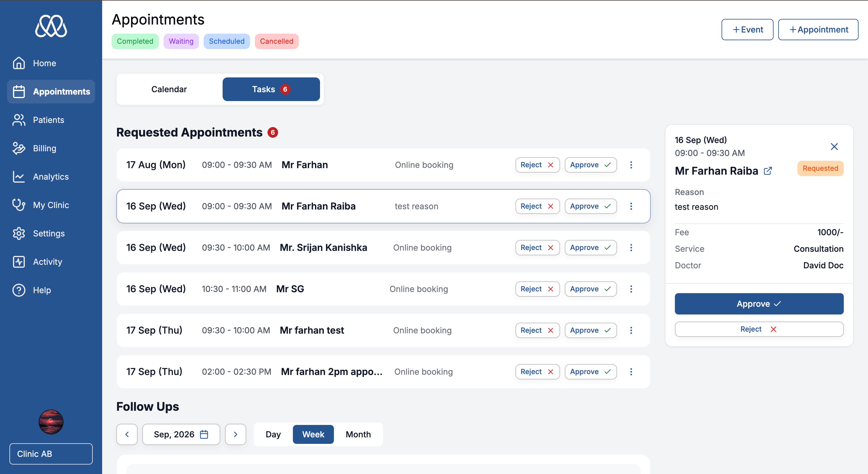Toggle the Waiting status filter
Image resolution: width=868 pixels, height=474 pixels.
(x=181, y=41)
